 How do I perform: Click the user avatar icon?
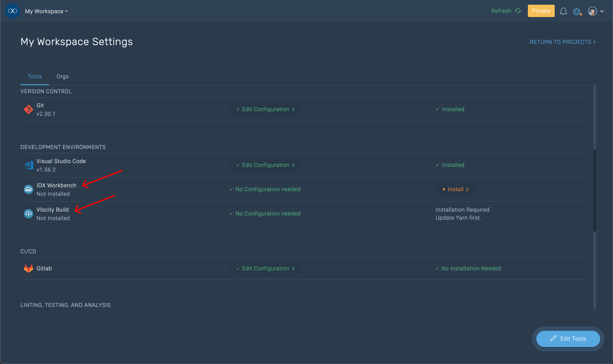[592, 11]
